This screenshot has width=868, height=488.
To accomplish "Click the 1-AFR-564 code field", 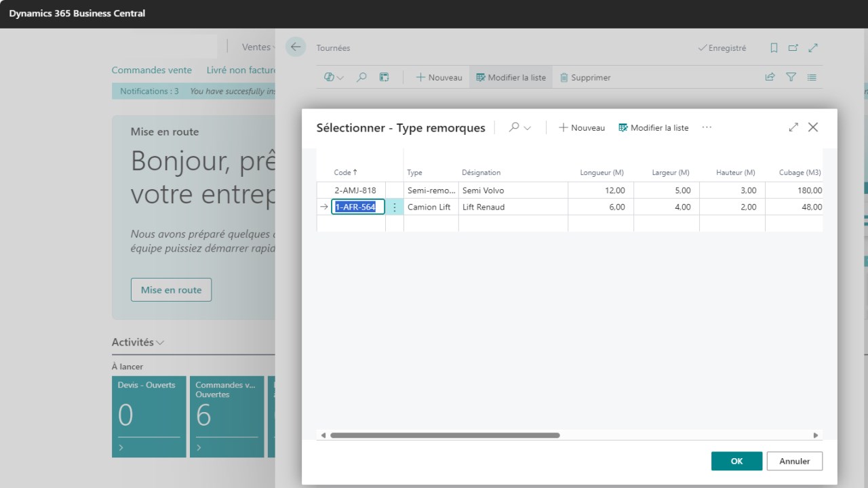I will (358, 207).
